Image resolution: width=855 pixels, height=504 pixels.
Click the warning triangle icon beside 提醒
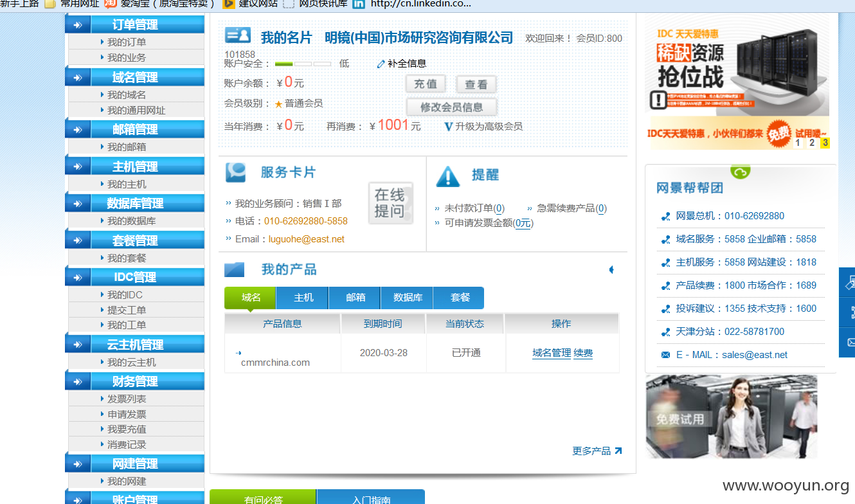[x=448, y=176]
